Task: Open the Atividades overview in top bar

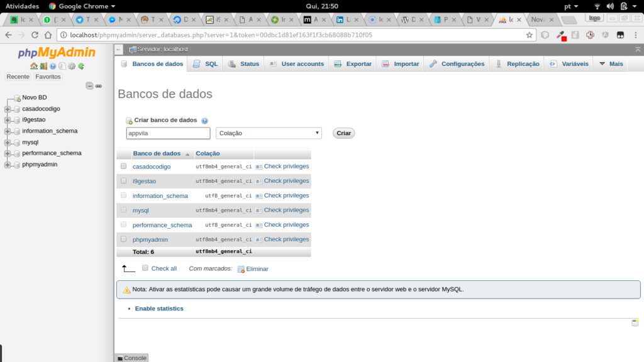Action: (22, 6)
